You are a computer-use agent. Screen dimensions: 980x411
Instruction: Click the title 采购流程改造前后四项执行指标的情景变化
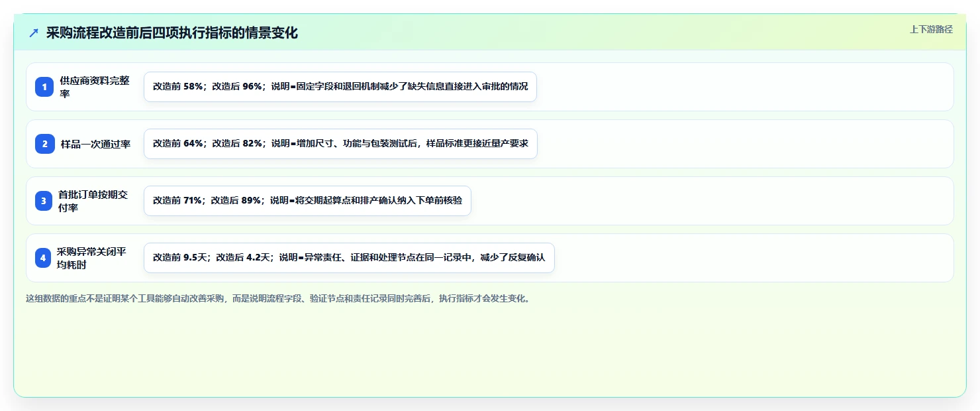(172, 33)
